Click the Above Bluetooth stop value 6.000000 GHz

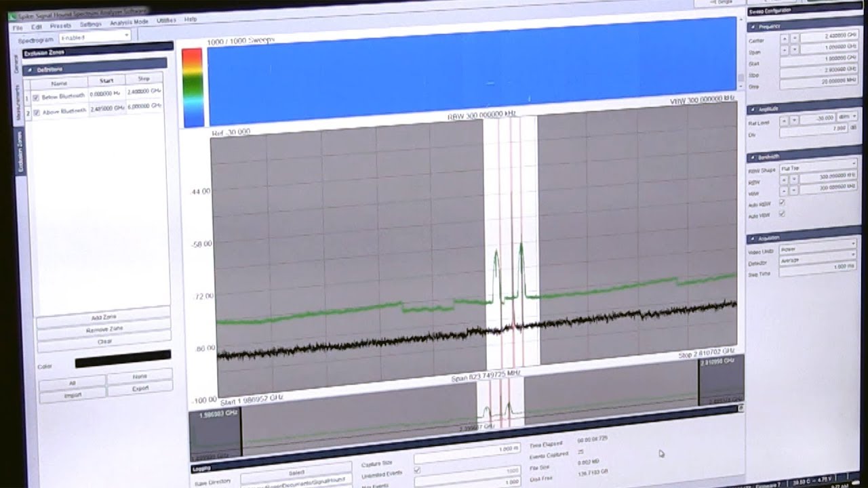[144, 106]
